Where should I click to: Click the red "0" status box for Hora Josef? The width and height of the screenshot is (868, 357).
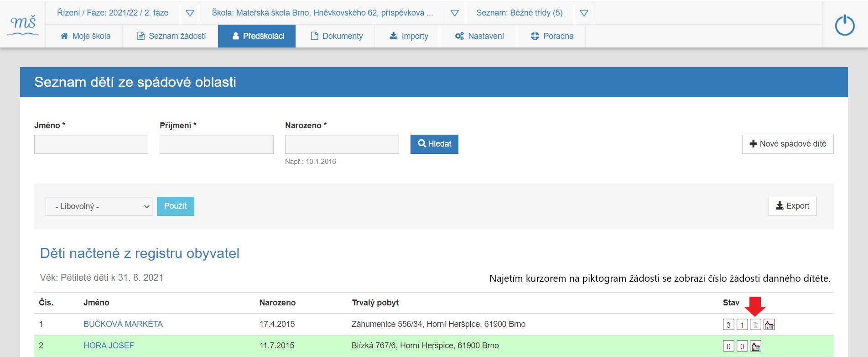pos(742,346)
